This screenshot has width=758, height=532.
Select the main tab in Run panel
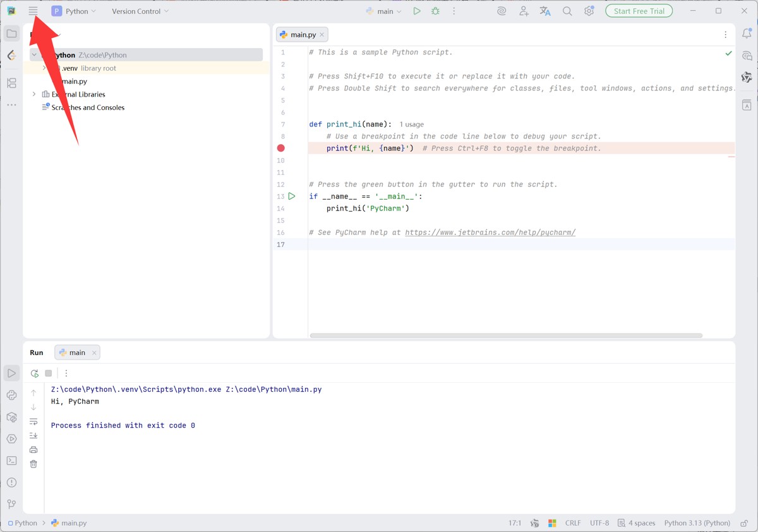point(76,353)
